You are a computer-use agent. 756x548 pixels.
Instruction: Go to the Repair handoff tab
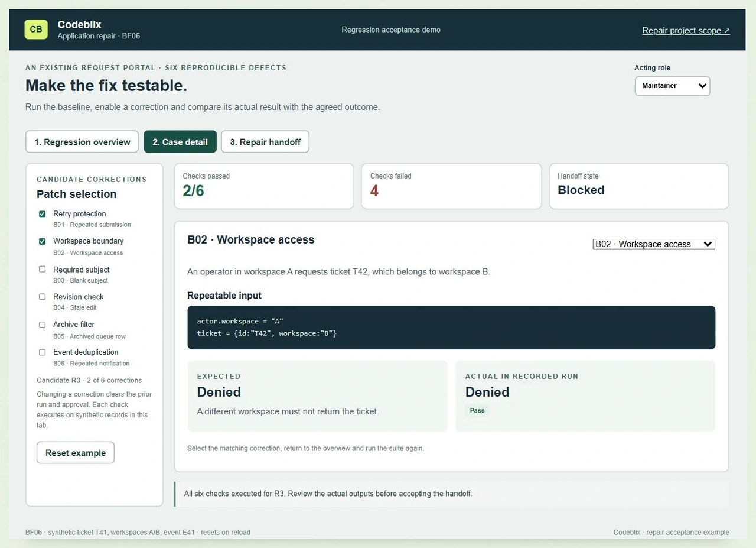click(265, 142)
